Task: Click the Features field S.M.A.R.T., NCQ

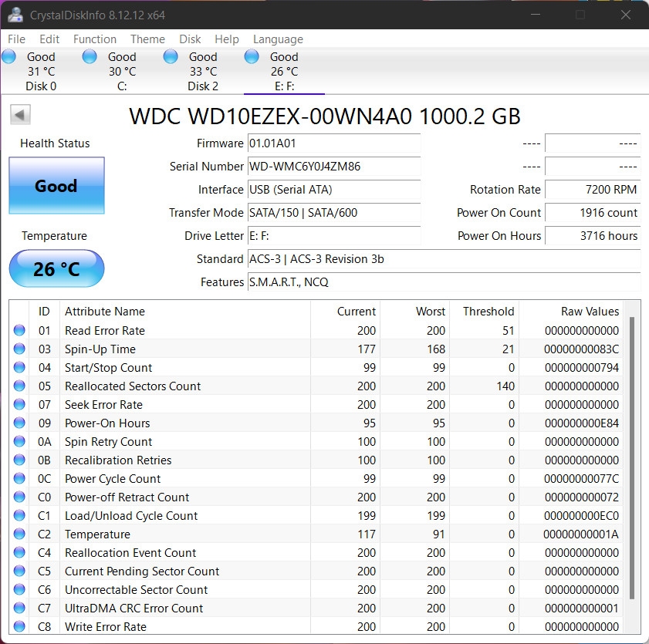Action: tap(444, 282)
